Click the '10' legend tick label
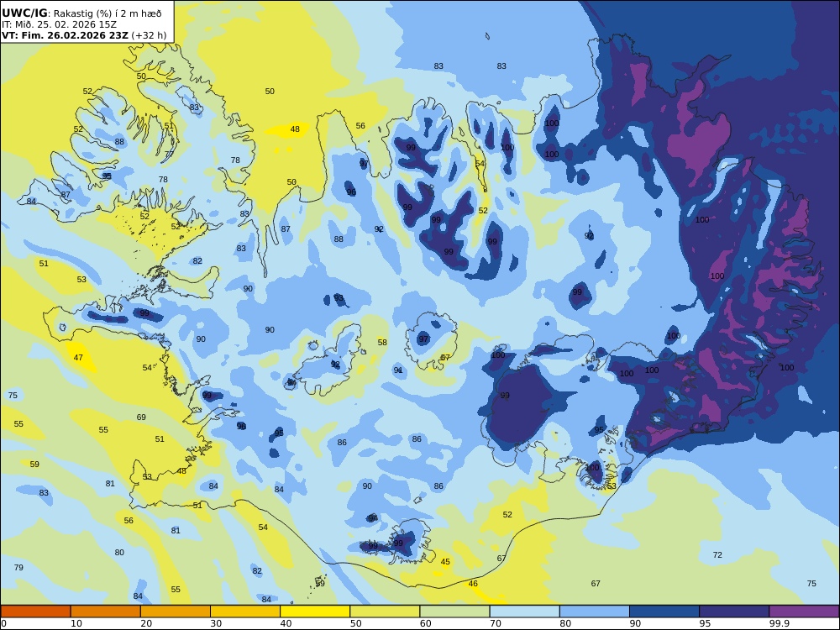 tap(76, 623)
